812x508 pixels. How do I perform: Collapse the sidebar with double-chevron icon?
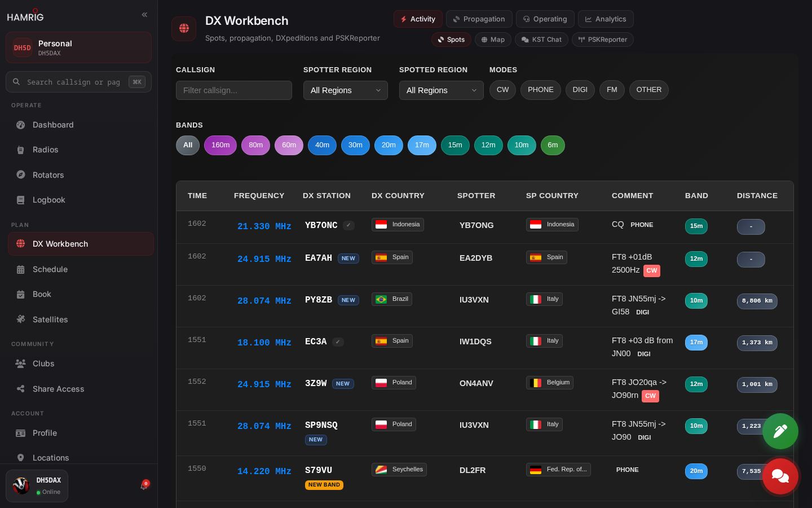coord(144,15)
